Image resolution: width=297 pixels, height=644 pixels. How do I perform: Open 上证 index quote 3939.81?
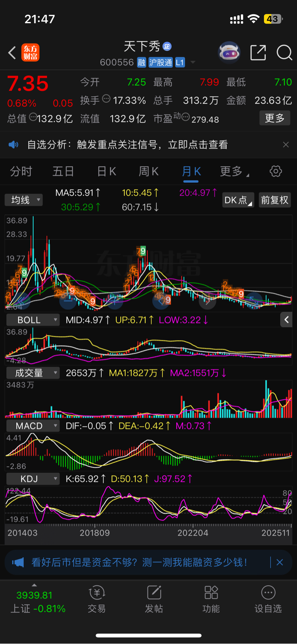38,602
